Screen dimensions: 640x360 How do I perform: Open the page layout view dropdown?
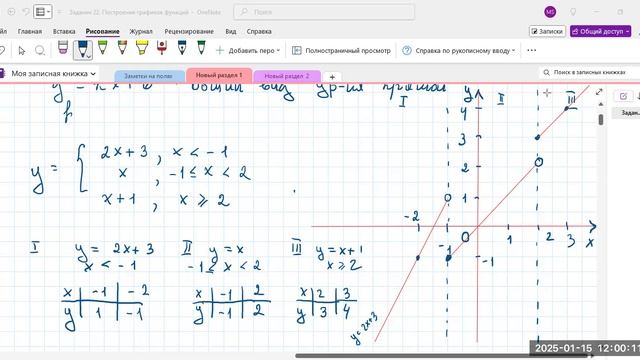coord(42,12)
